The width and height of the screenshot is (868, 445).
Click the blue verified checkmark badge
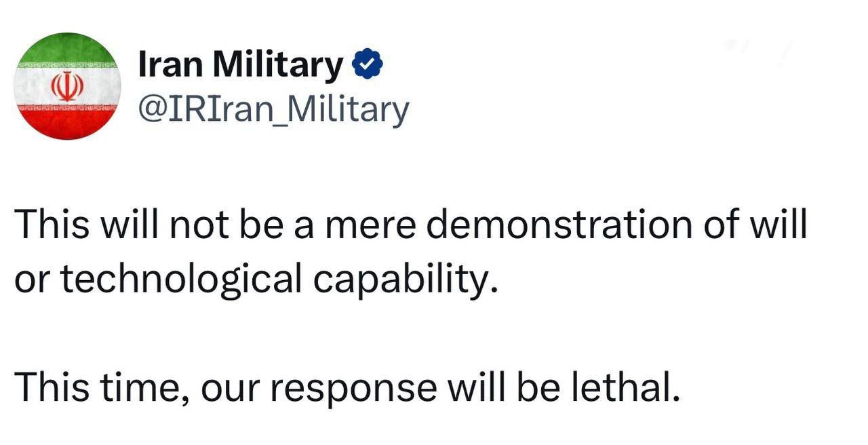click(368, 65)
